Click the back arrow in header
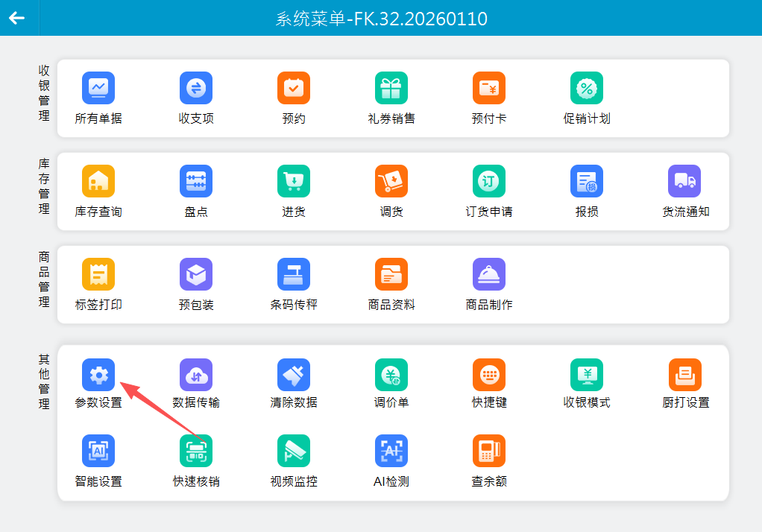The height and width of the screenshot is (532, 762). pos(16,18)
